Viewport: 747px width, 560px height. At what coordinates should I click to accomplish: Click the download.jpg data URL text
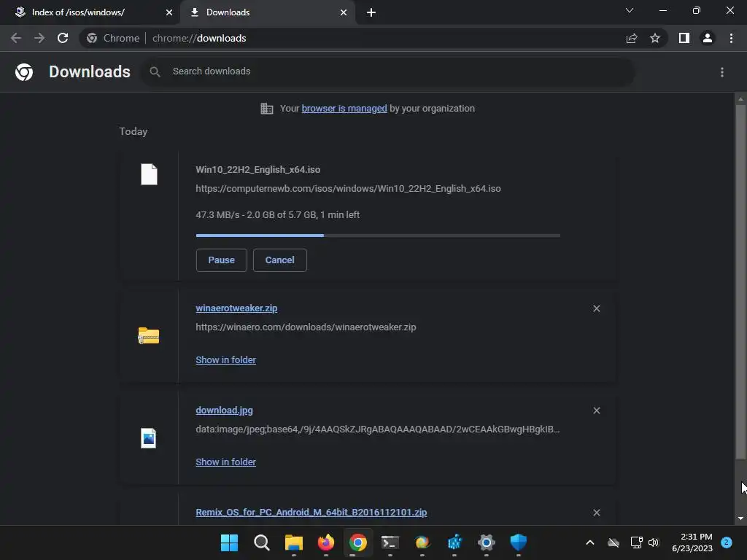378,429
